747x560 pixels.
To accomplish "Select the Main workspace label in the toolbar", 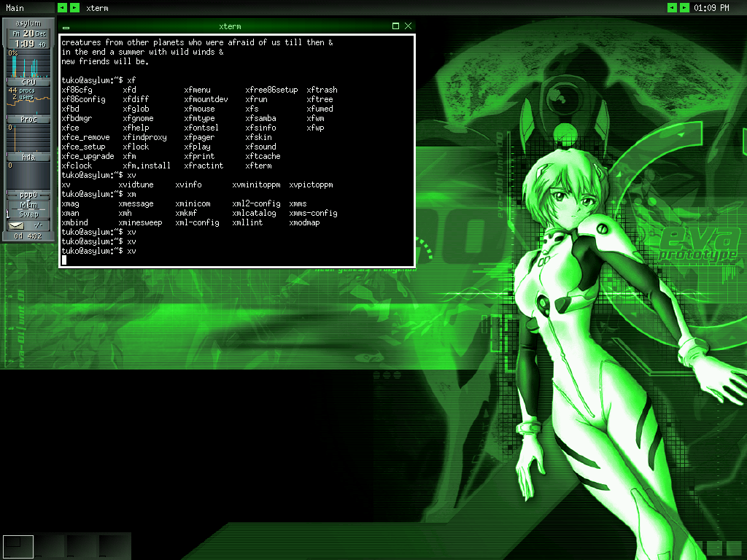I will (15, 8).
